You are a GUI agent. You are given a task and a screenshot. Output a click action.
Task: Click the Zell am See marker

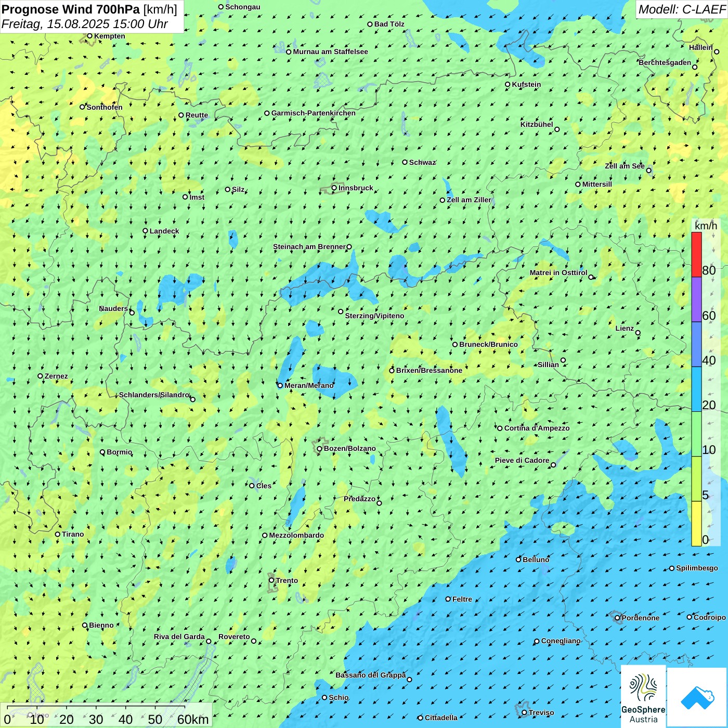[x=648, y=171]
